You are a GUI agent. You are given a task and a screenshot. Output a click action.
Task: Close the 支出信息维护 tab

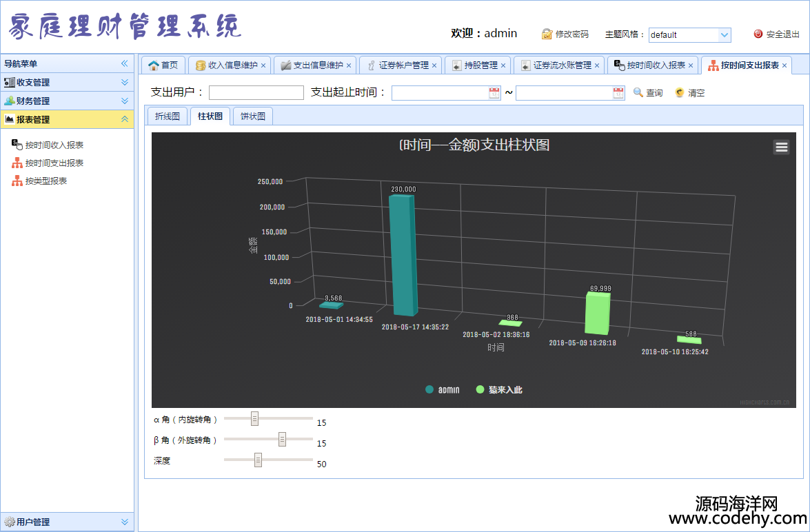pos(349,65)
